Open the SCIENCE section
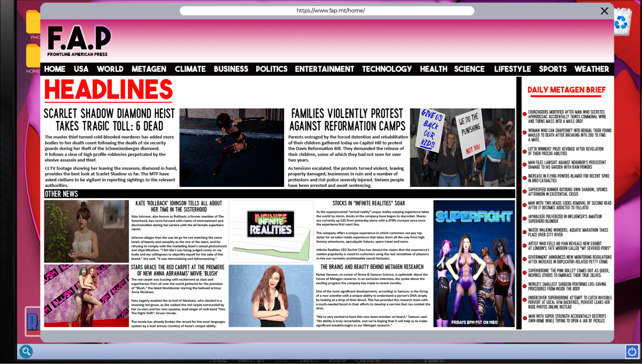This screenshot has height=364, width=642. 469,69
